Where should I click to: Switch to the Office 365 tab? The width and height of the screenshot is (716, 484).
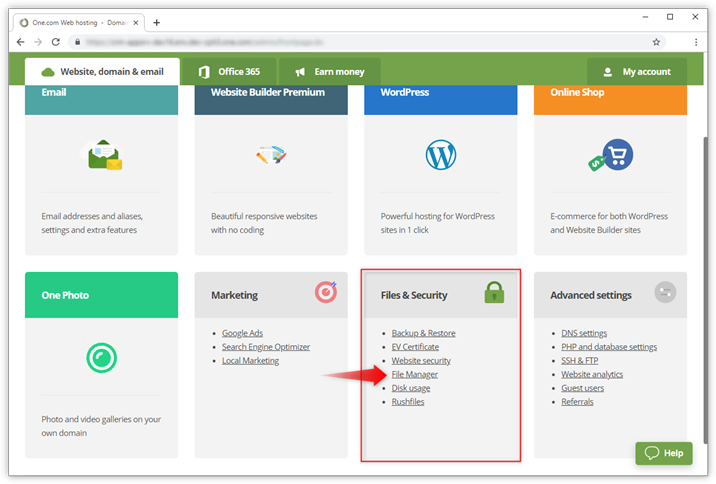(229, 72)
